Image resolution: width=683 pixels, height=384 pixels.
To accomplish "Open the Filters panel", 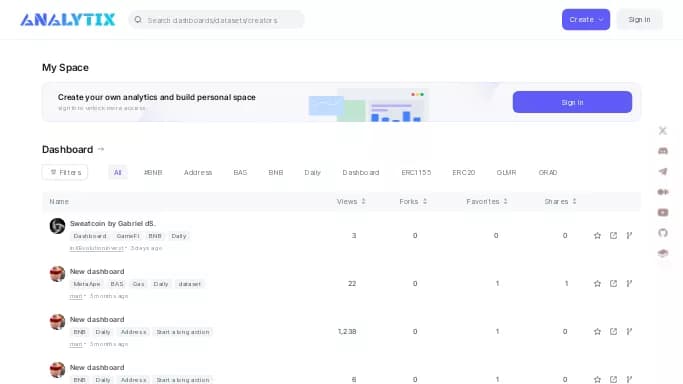I will point(65,172).
